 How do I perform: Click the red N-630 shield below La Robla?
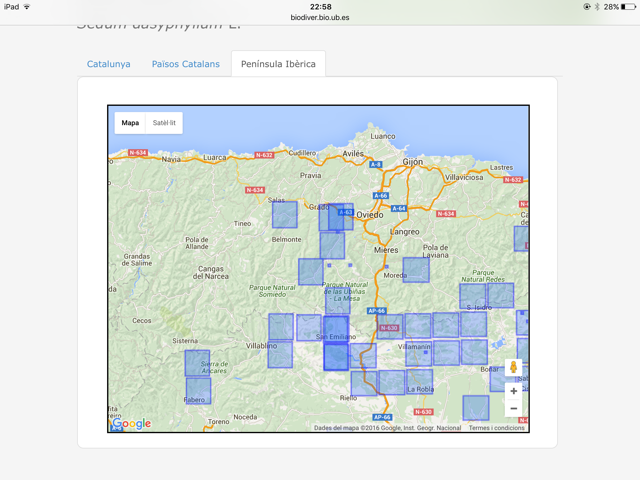coord(423,411)
